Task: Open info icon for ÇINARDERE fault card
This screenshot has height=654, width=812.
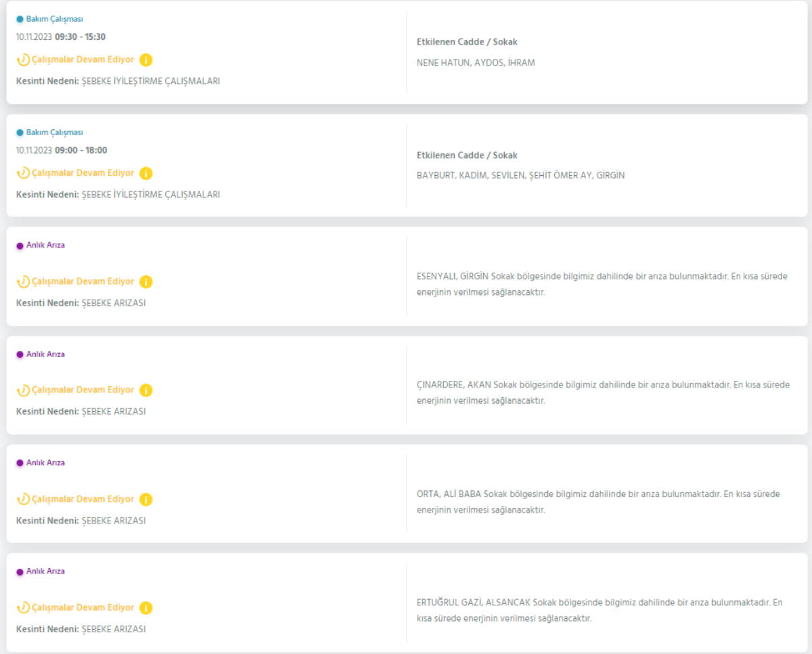Action: pos(145,390)
